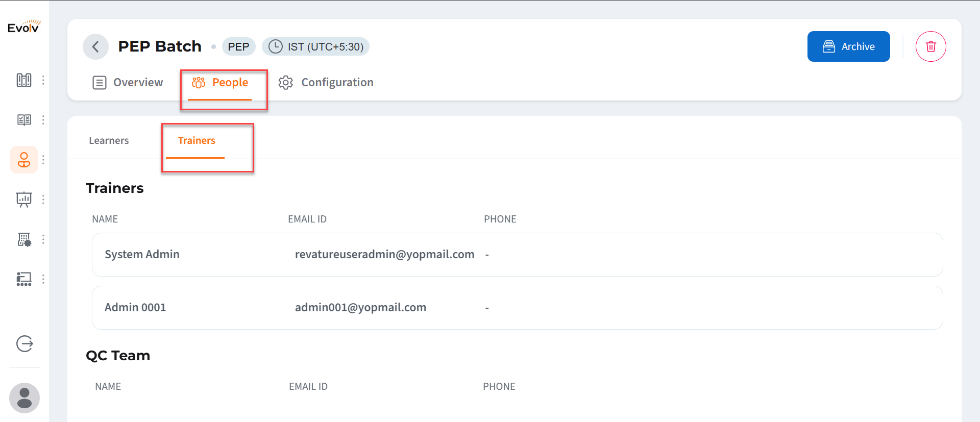
Task: Click the IST (UTC+5:30) timezone badge
Action: point(315,46)
